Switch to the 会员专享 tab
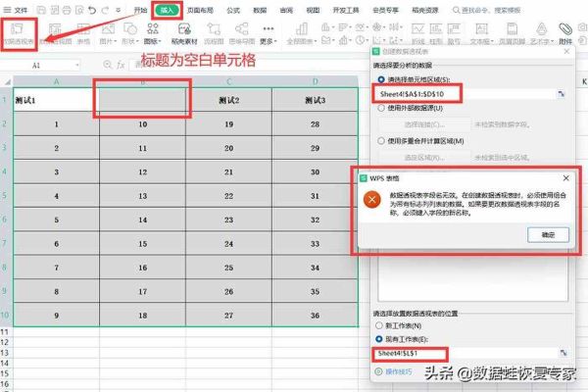Viewport: 588px width, 392px height. point(385,11)
